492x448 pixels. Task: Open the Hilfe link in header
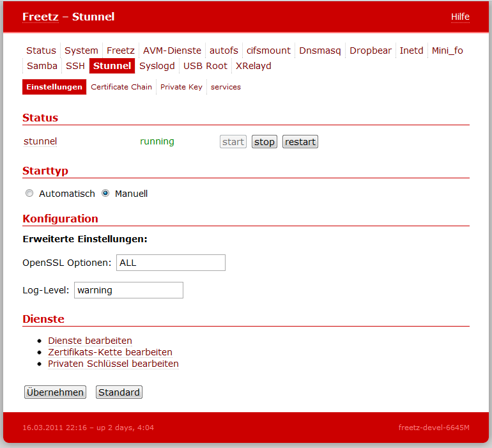coord(460,17)
